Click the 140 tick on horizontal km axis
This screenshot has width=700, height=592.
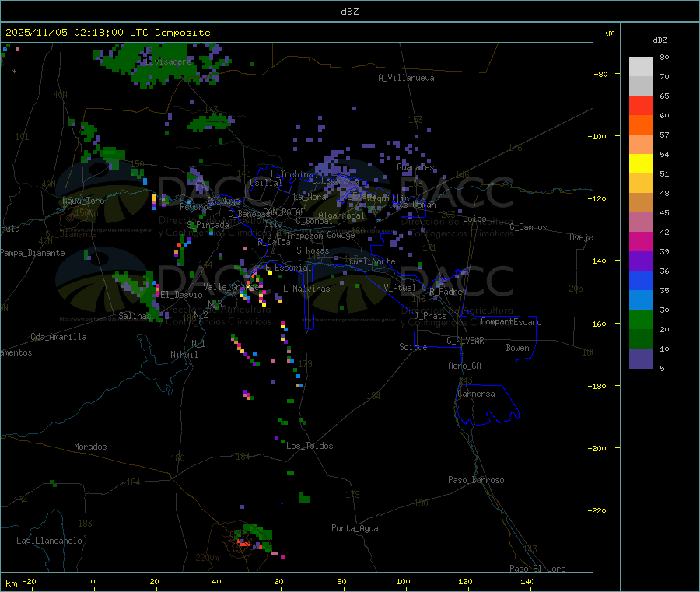point(527,581)
